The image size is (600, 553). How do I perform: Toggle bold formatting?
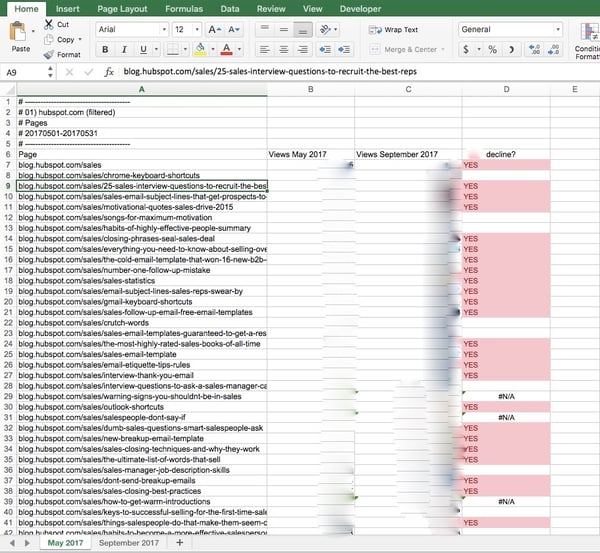105,49
